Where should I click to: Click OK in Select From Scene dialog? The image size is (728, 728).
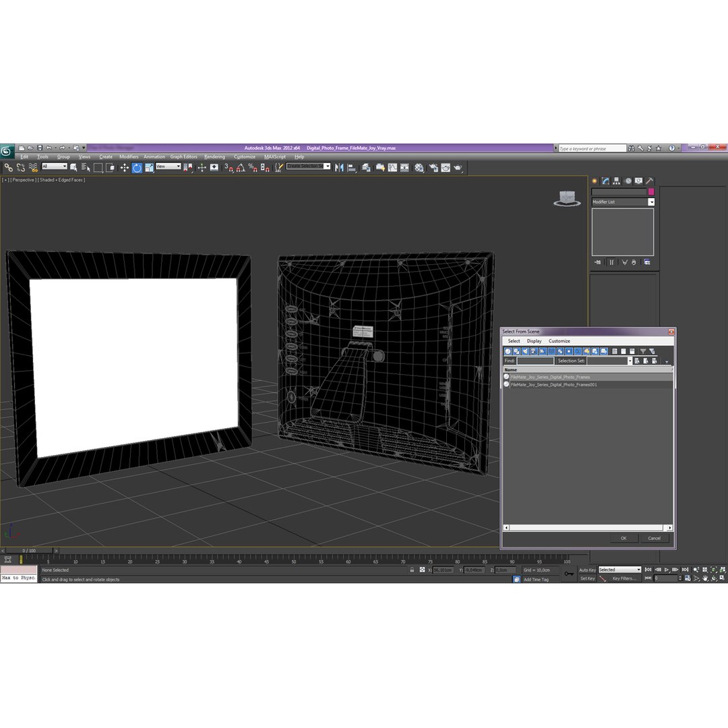coord(624,538)
